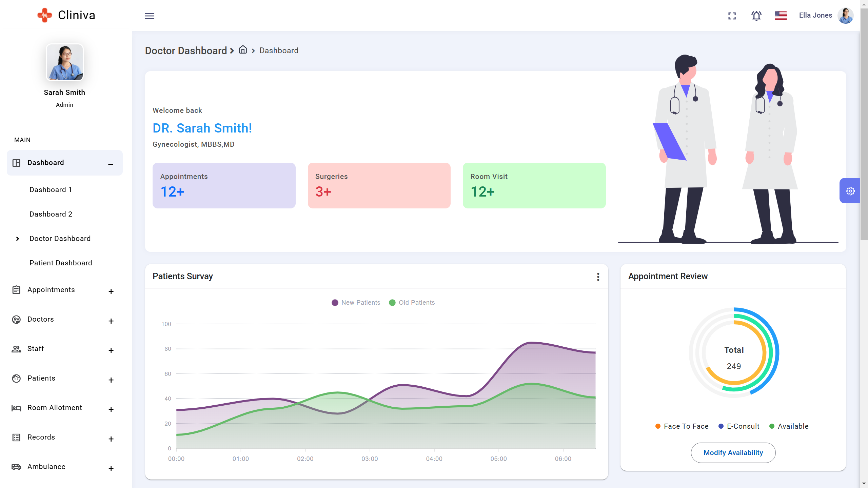Screen dimensions: 868x488
Task: Toggle Face To Face in Appointment Review legend
Action: point(682,426)
